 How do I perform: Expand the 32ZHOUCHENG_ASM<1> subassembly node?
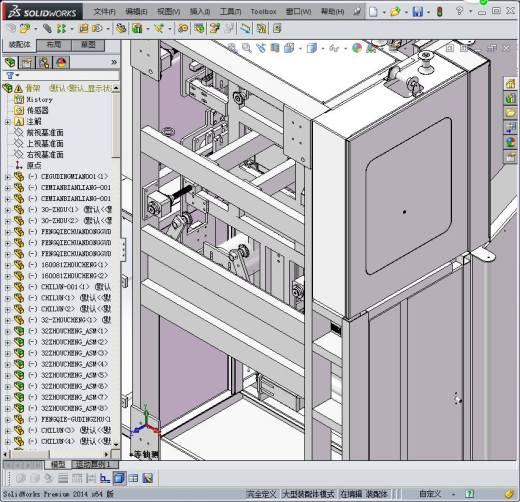tap(7, 331)
